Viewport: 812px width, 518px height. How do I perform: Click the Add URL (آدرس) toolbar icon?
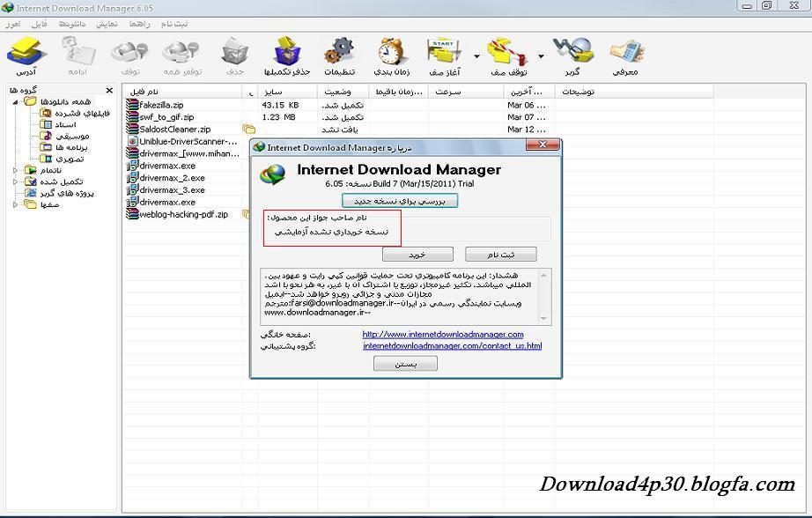(26, 52)
